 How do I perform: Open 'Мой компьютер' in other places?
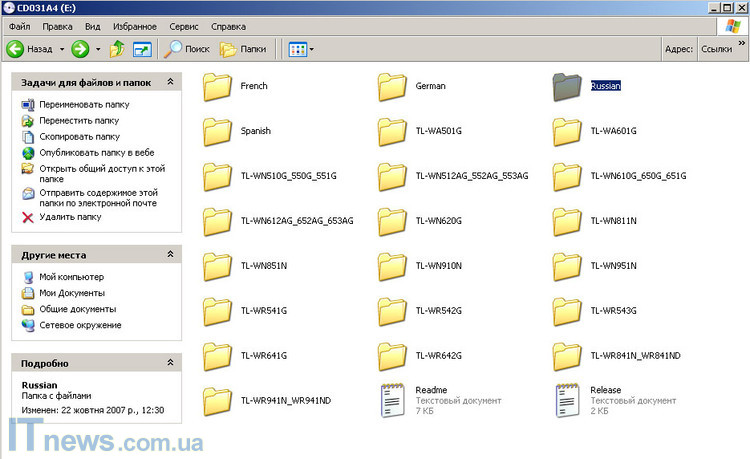click(x=71, y=277)
